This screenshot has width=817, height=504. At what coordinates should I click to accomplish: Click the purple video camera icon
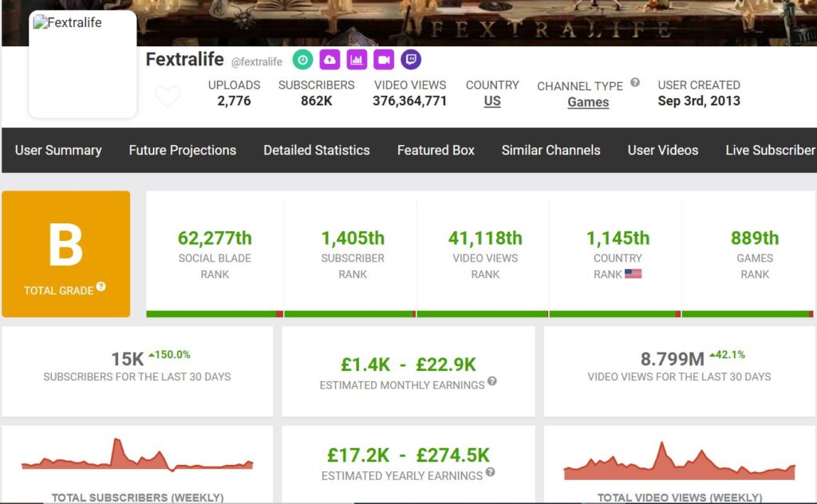[x=384, y=59]
